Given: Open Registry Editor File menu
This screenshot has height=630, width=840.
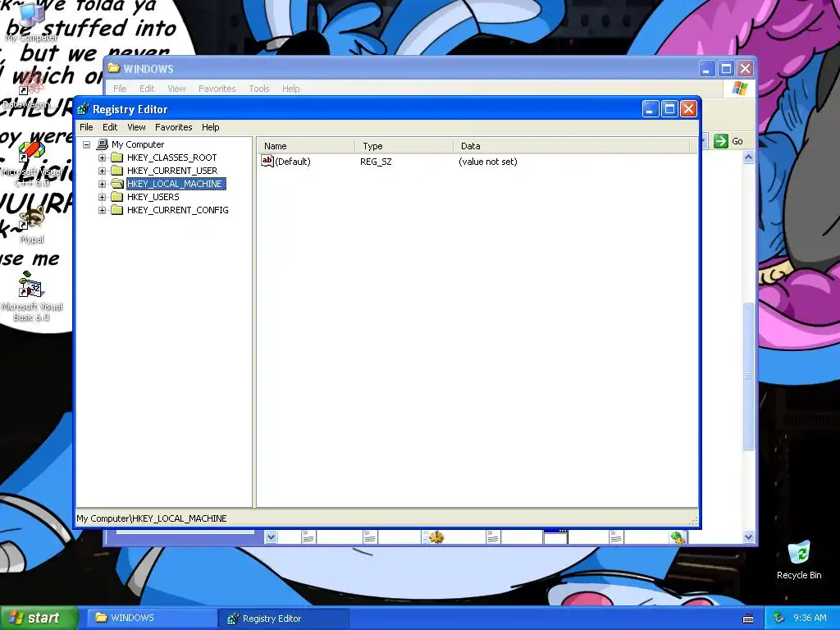Looking at the screenshot, I should click(x=86, y=127).
